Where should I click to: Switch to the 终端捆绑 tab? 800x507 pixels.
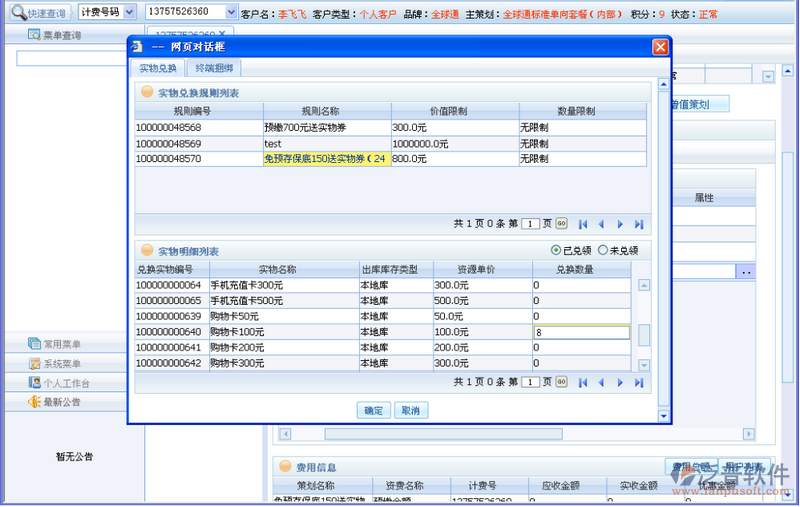point(214,68)
